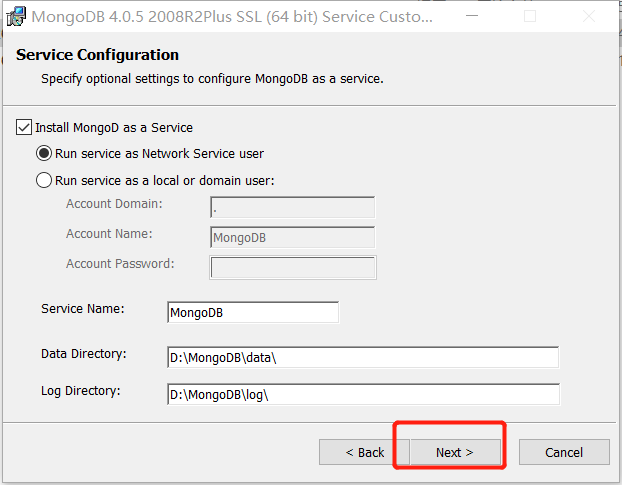Click the window title text MongoDB 4.0.5
This screenshot has width=622, height=485.
pyautogui.click(x=232, y=17)
